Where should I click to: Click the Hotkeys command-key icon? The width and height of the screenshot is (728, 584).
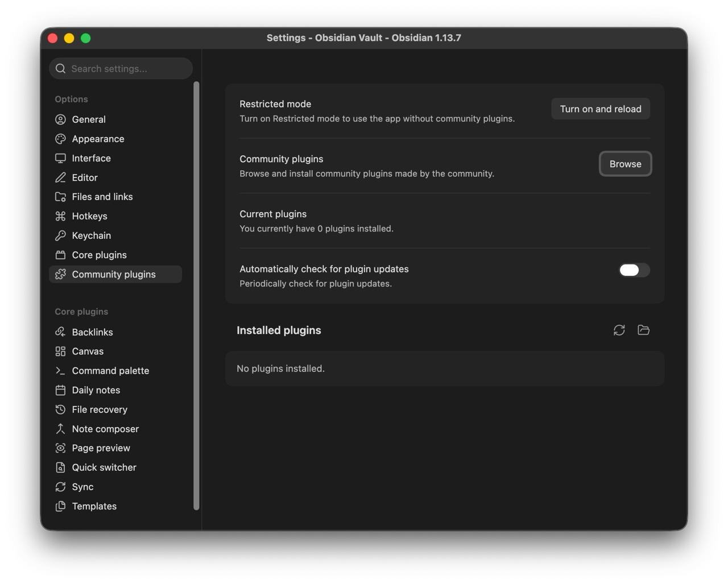pyautogui.click(x=60, y=216)
